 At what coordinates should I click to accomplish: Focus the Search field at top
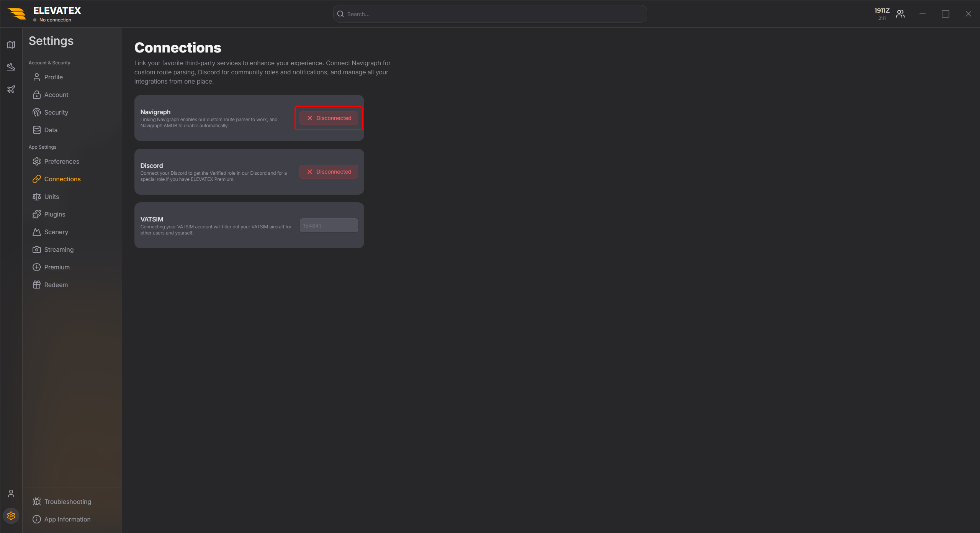point(490,14)
